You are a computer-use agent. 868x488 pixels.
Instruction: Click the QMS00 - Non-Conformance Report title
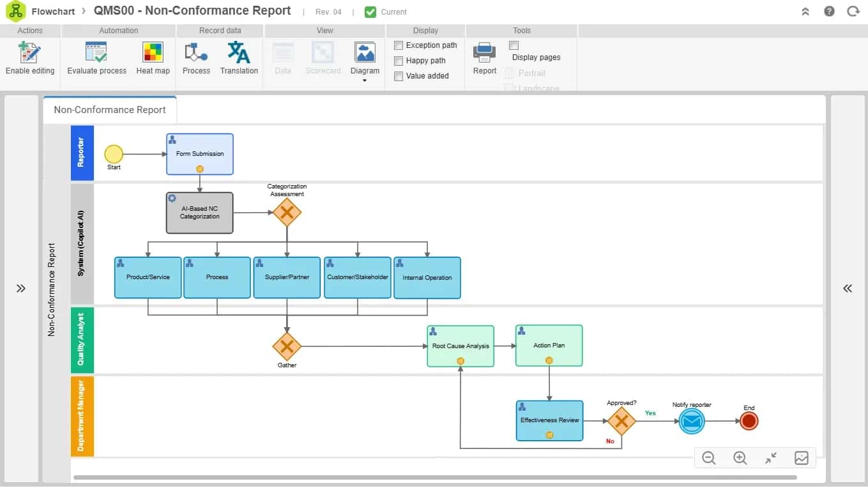(x=192, y=11)
